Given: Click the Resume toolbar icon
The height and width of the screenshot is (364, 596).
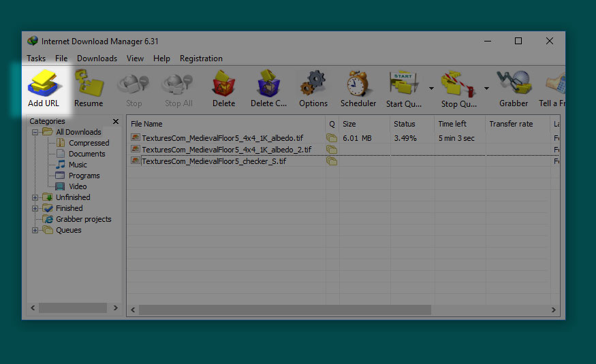Looking at the screenshot, I should 89,83.
